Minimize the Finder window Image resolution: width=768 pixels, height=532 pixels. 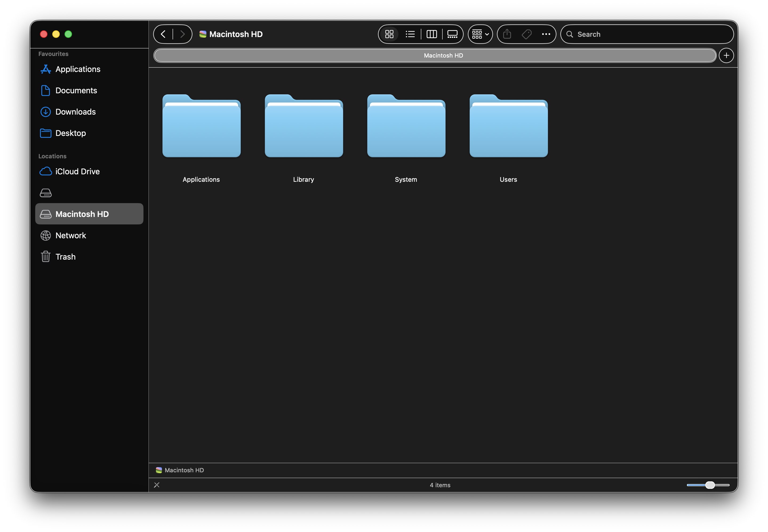click(x=56, y=34)
